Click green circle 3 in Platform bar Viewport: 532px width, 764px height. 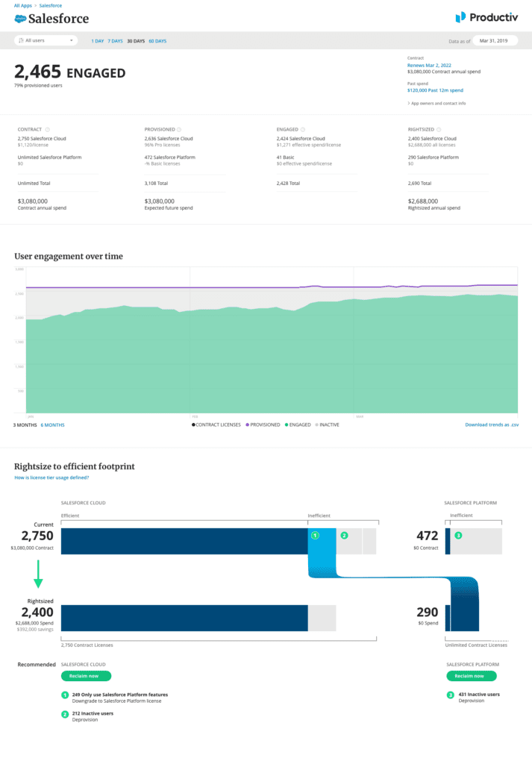point(458,536)
